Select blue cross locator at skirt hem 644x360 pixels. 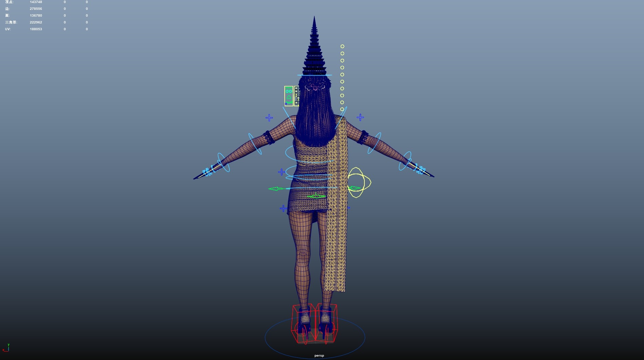coord(283,208)
